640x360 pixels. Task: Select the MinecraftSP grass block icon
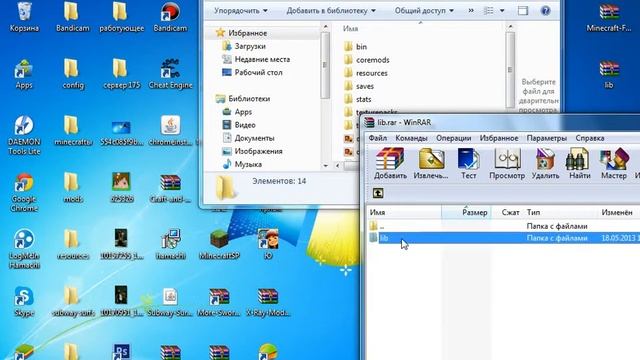click(x=219, y=244)
